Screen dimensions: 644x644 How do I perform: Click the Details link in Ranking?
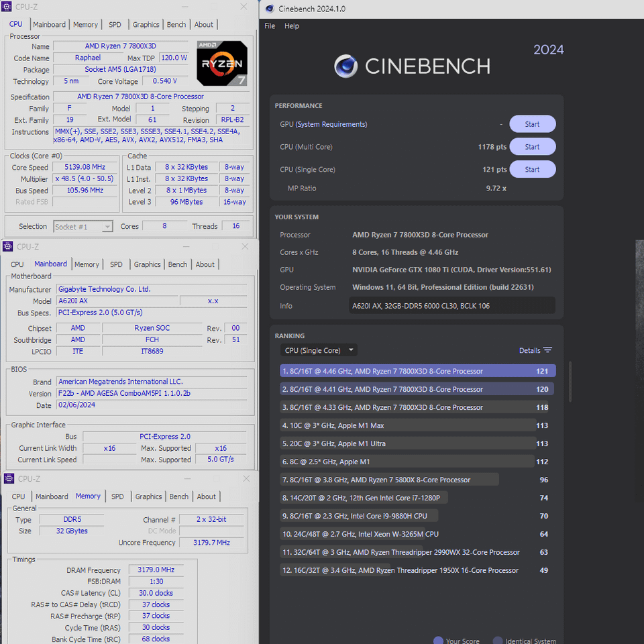[529, 350]
